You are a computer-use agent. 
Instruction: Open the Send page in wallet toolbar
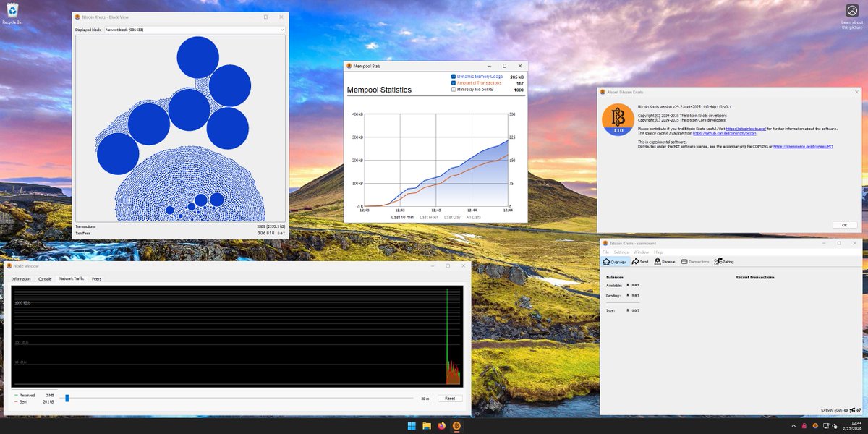click(x=640, y=262)
